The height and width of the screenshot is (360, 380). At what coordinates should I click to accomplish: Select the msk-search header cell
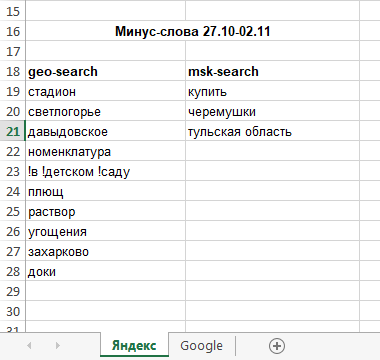273,71
